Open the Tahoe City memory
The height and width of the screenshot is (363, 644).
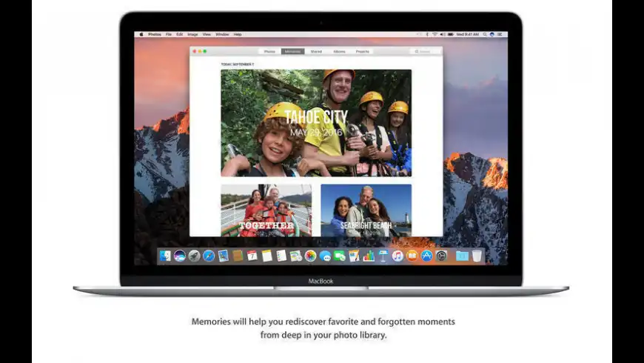(x=316, y=123)
